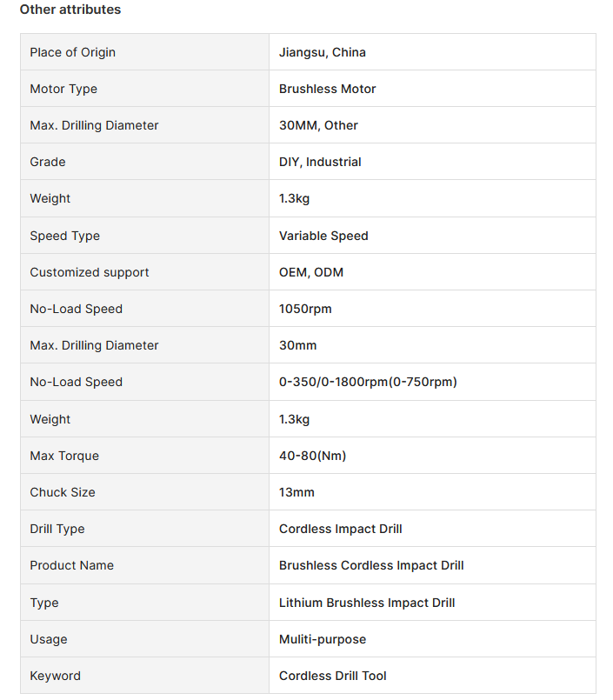Viewport: 613px width, 700px height.
Task: Click the "Cordless Drill Tool" keyword value
Action: tap(333, 676)
